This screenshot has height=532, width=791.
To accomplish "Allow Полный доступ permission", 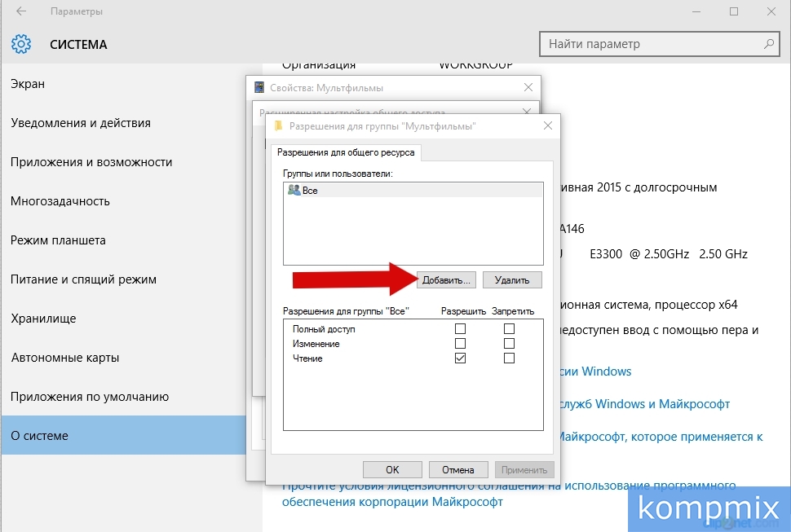I will 460,328.
